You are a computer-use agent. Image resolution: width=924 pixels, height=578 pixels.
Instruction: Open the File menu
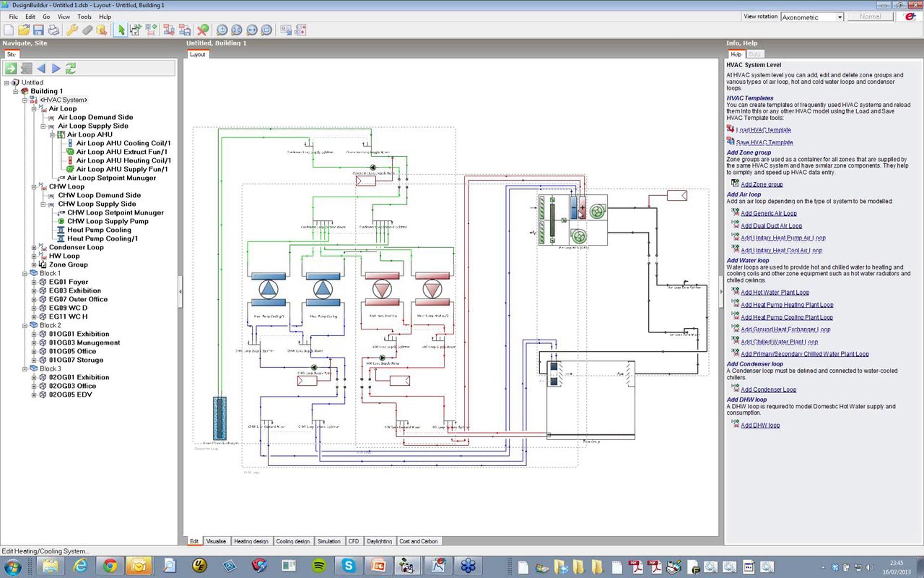[13, 17]
